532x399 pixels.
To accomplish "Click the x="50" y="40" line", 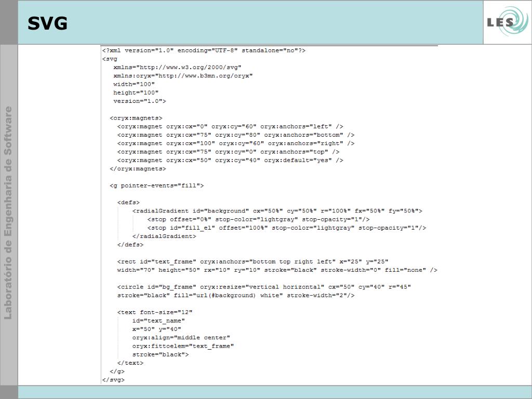I will point(157,329).
